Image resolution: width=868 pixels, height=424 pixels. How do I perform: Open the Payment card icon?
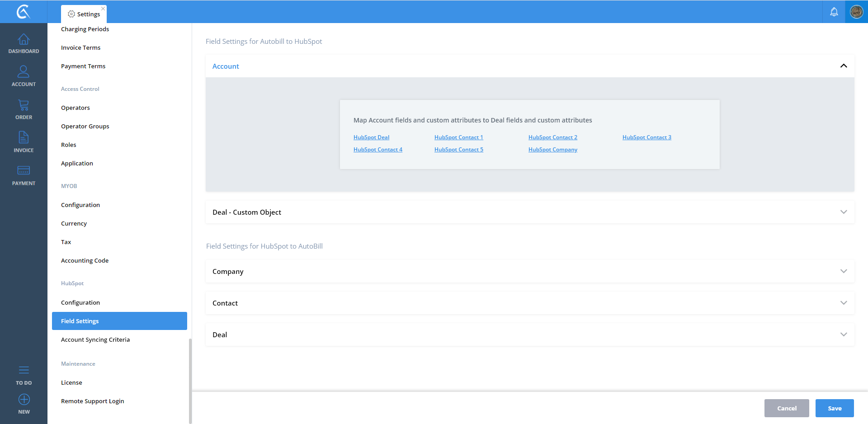[24, 171]
